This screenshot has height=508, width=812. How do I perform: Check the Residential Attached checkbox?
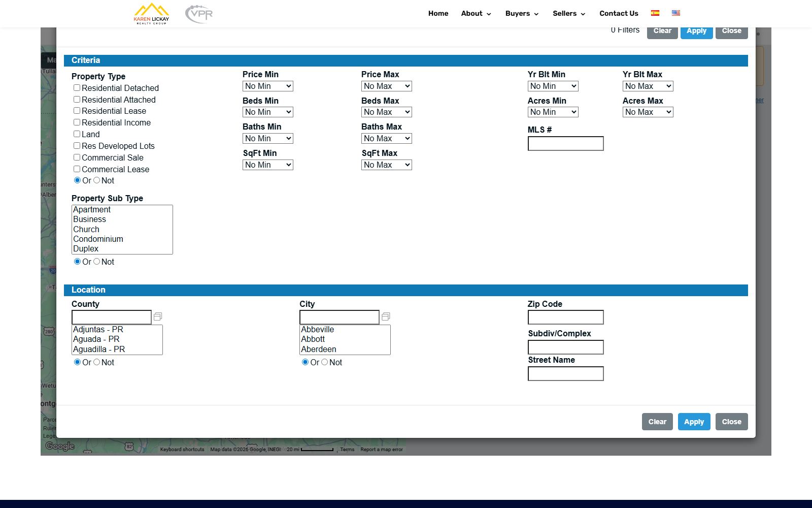(77, 100)
